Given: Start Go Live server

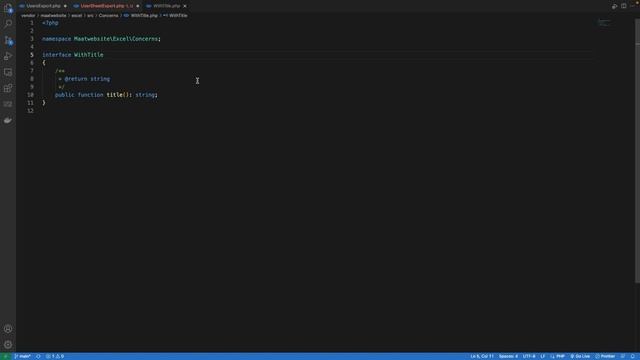Looking at the screenshot, I should tap(580, 356).
